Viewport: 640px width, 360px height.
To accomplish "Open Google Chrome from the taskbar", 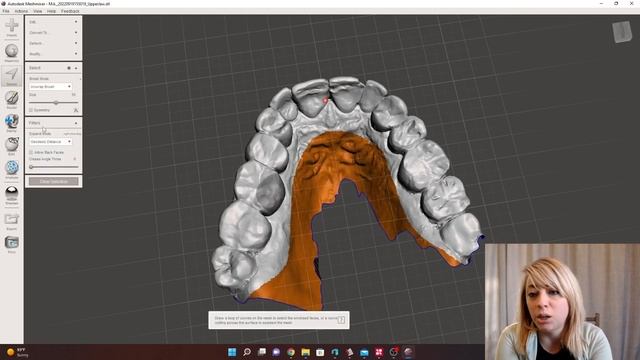I will tap(291, 352).
